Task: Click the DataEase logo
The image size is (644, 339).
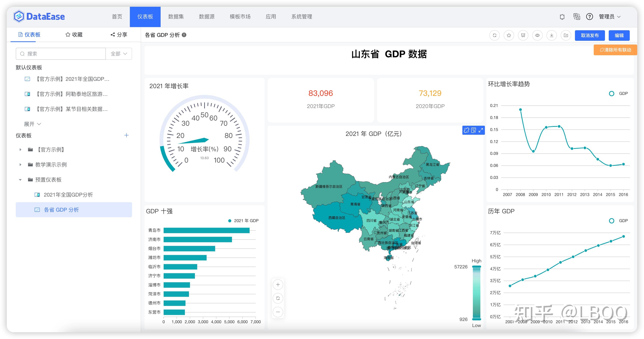Action: (39, 17)
